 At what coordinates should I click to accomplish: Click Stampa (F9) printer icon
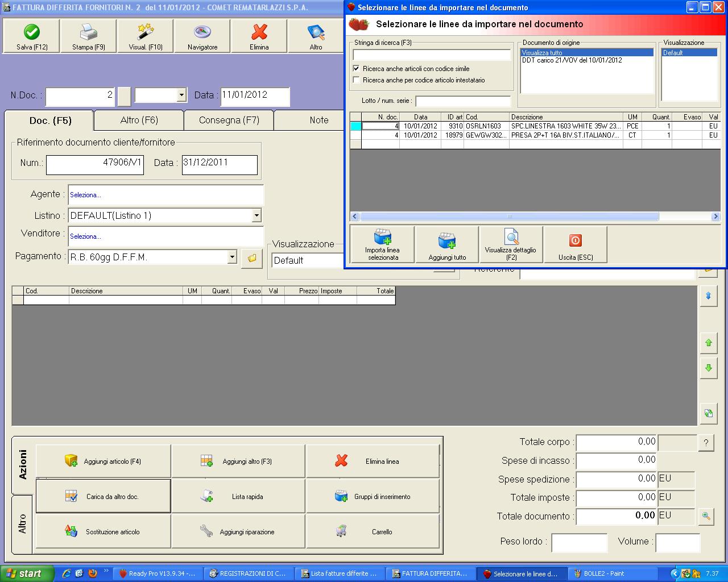pos(88,32)
